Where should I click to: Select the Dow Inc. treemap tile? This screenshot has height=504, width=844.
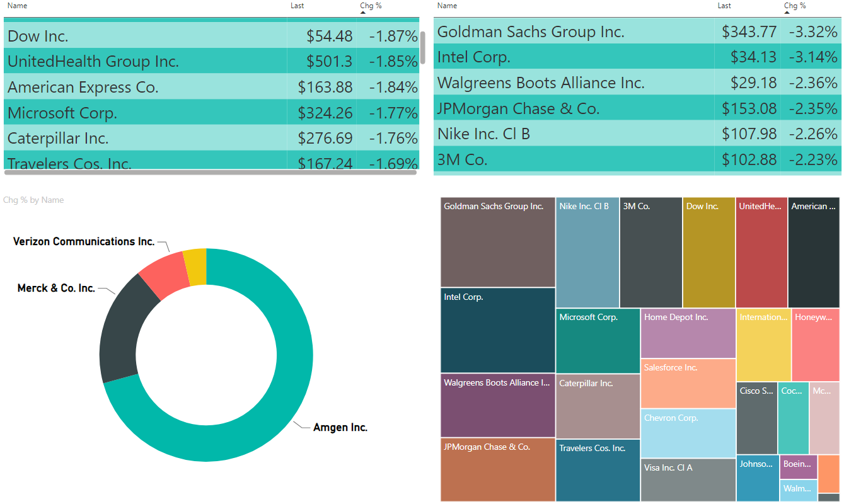709,253
